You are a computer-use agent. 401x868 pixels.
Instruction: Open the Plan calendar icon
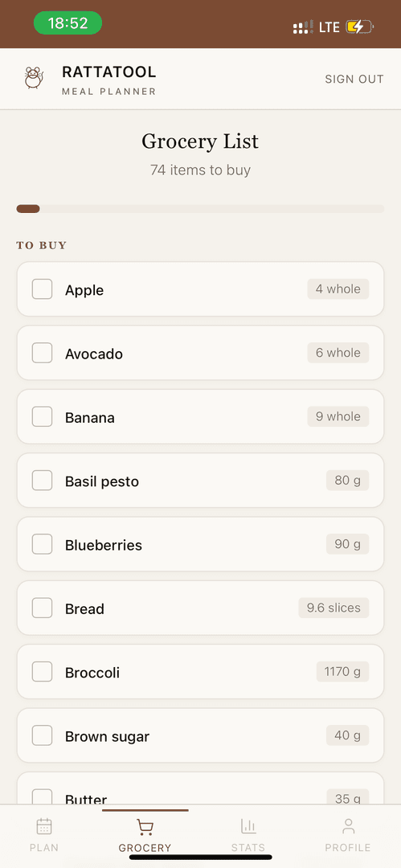click(x=43, y=826)
